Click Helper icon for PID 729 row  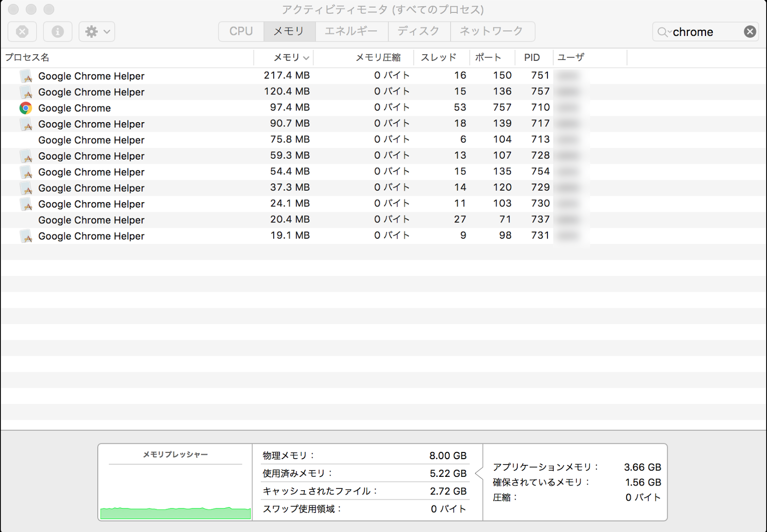tap(26, 188)
